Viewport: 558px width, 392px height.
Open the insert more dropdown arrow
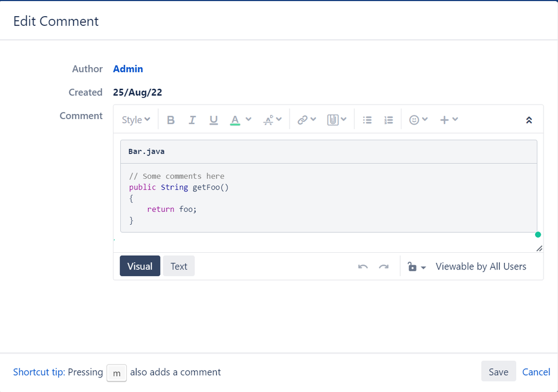[455, 119]
